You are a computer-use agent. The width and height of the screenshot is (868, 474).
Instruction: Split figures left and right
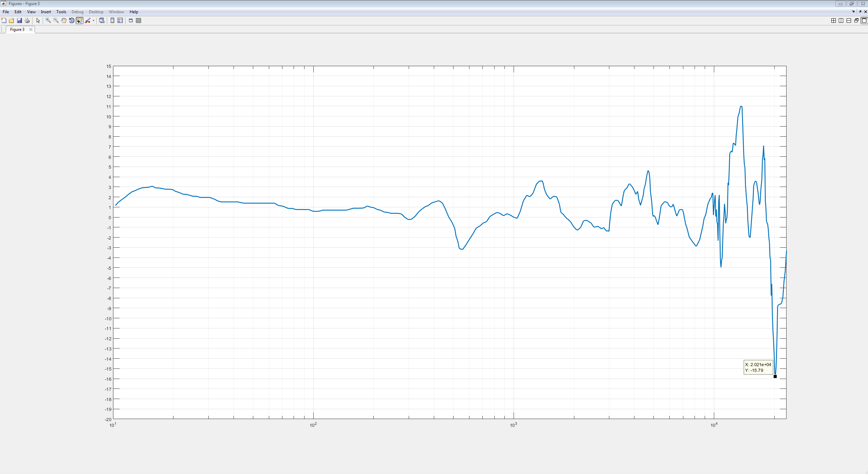click(841, 20)
